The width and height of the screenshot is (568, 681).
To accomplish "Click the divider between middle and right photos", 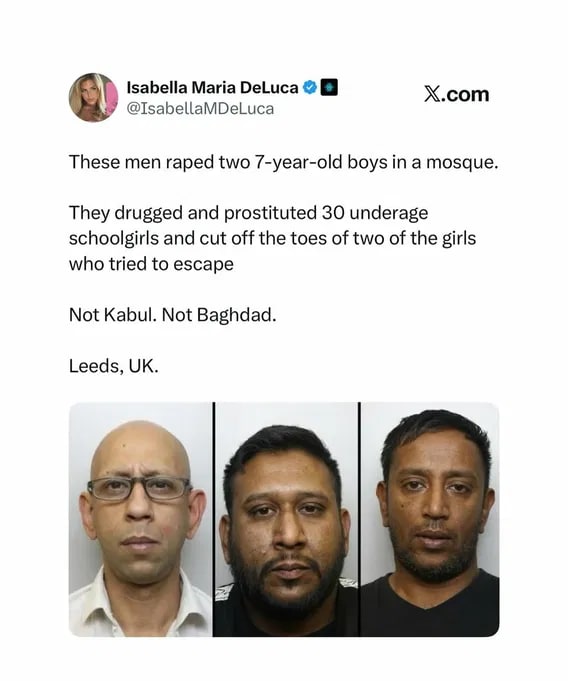I will pos(359,519).
